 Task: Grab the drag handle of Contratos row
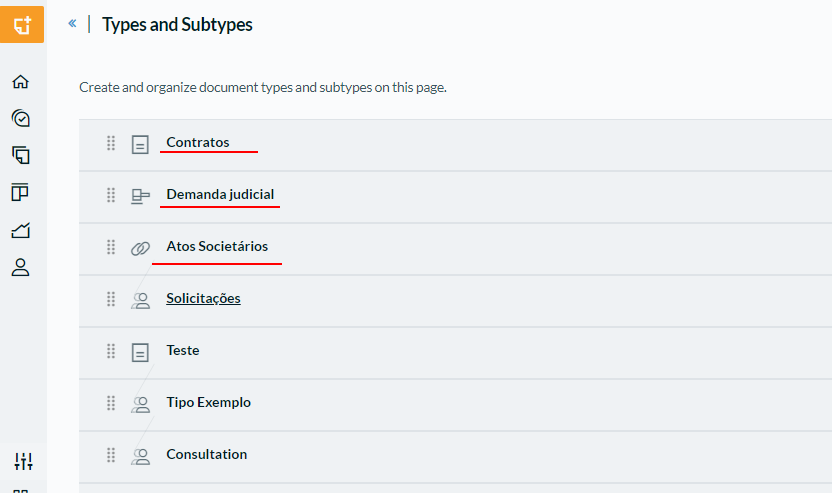pyautogui.click(x=111, y=143)
